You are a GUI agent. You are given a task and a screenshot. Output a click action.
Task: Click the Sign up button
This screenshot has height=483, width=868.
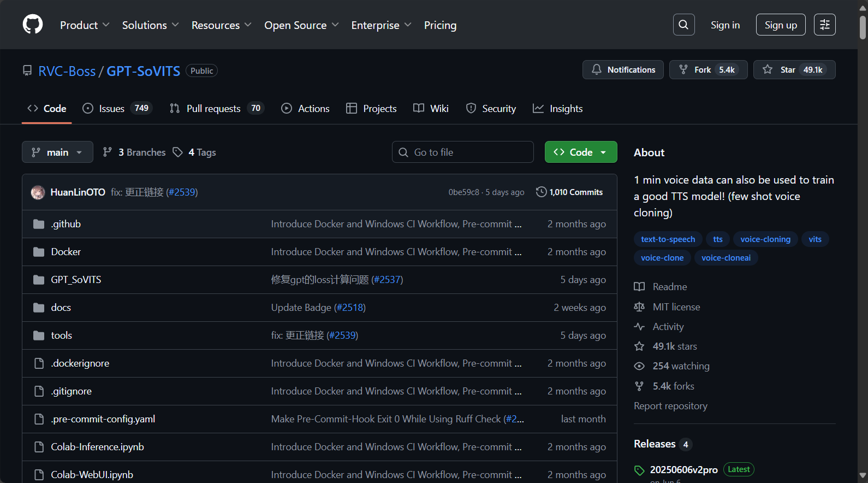coord(781,25)
